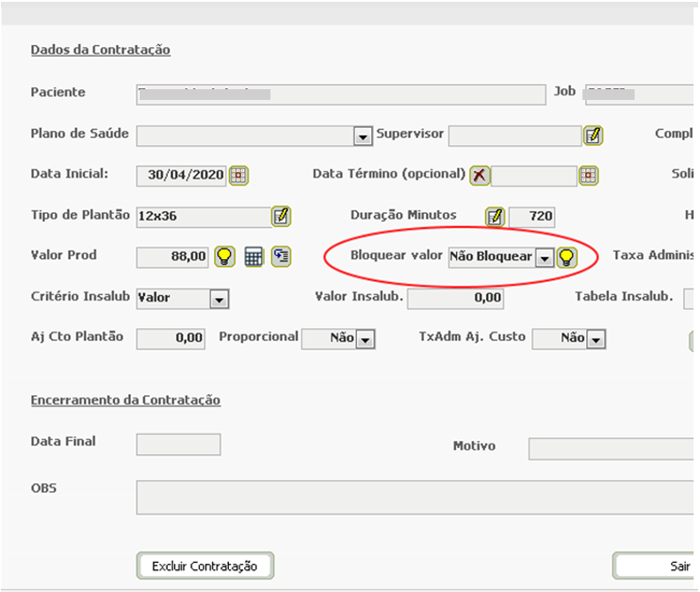Click the edit icon beside Supervisor field
Image resolution: width=700 pixels, height=592 pixels.
point(593,135)
